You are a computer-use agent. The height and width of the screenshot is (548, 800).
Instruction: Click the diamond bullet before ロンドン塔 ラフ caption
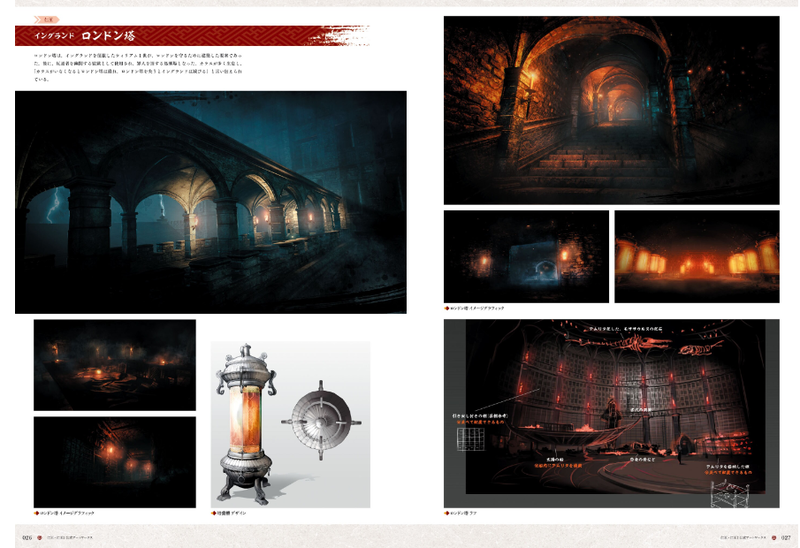(446, 513)
